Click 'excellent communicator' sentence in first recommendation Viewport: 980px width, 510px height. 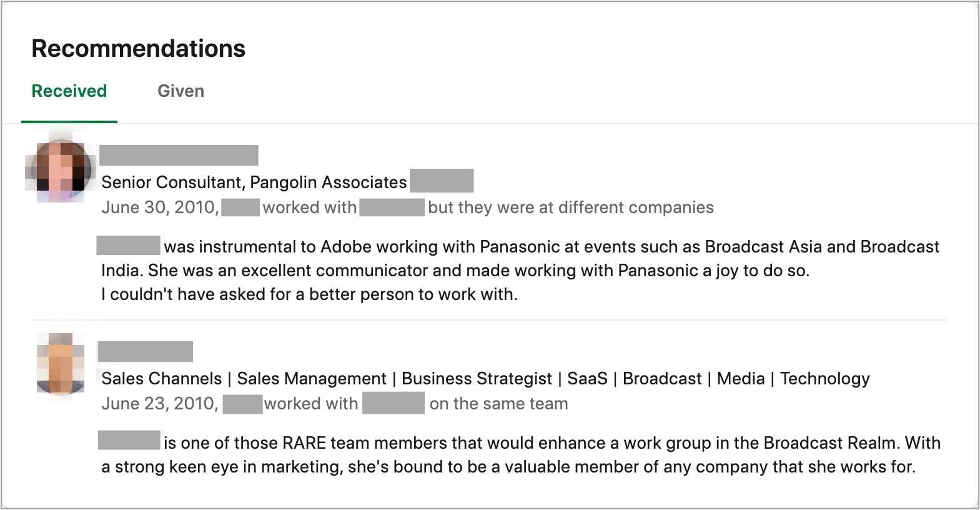455,271
